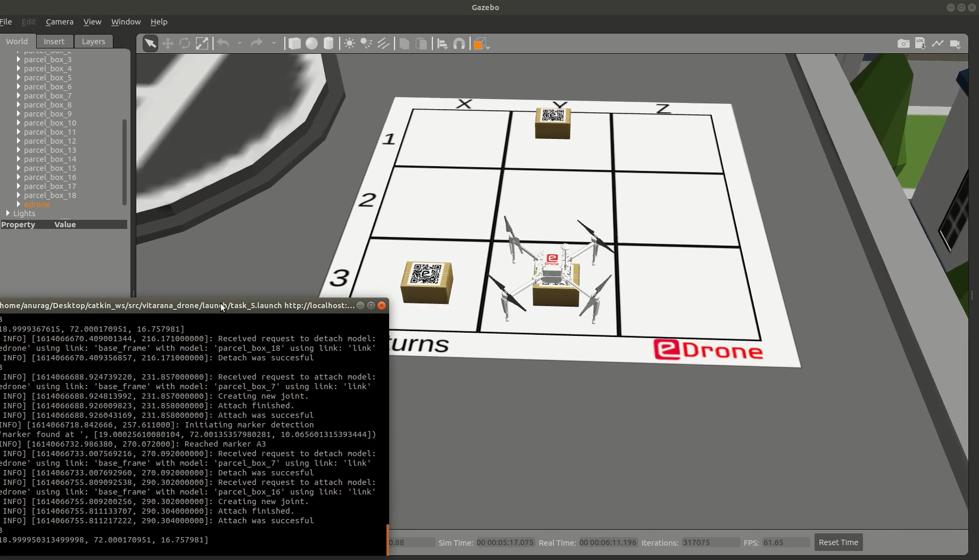Expand the edrone model node
Image resolution: width=979 pixels, height=560 pixels.
point(19,204)
